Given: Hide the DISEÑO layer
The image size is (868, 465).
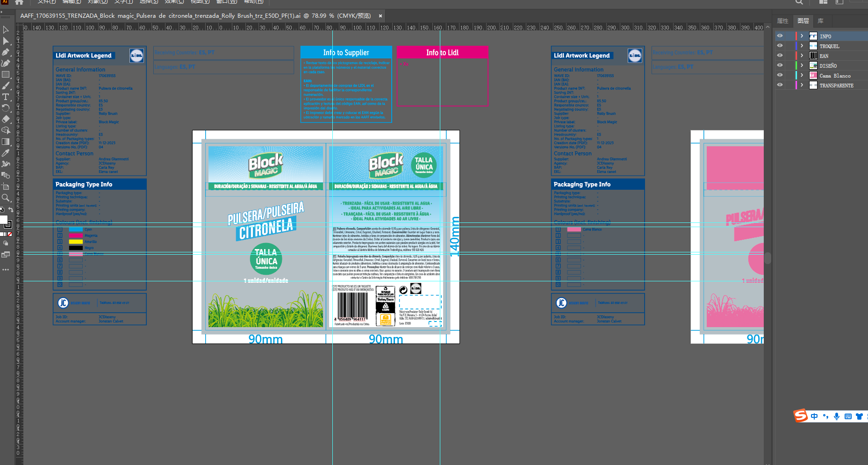Looking at the screenshot, I should [x=780, y=65].
